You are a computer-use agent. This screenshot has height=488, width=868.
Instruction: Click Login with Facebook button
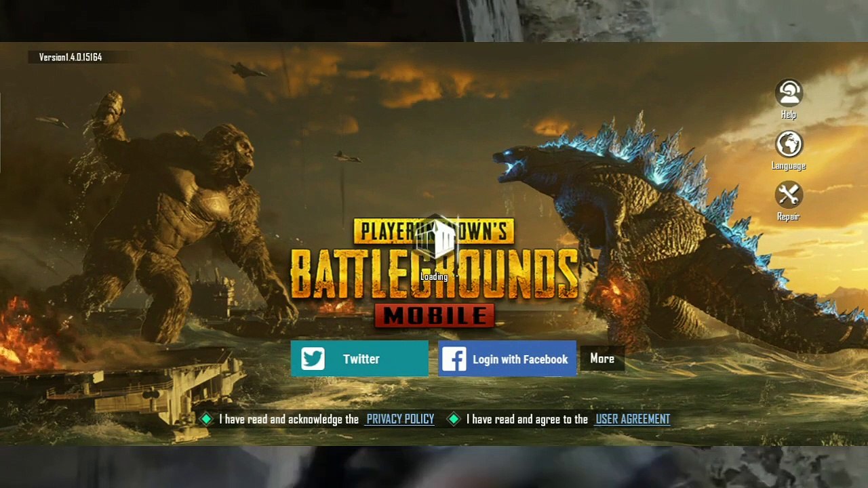coord(507,359)
